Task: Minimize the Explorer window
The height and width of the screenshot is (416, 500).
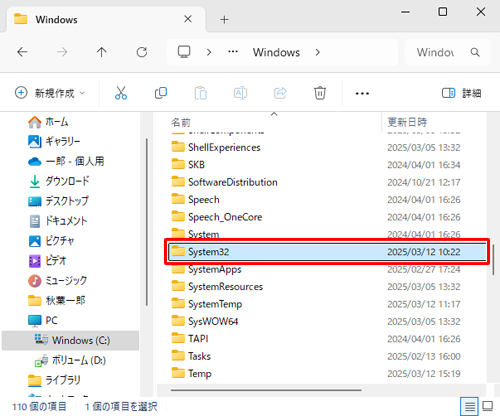Action: (x=405, y=12)
